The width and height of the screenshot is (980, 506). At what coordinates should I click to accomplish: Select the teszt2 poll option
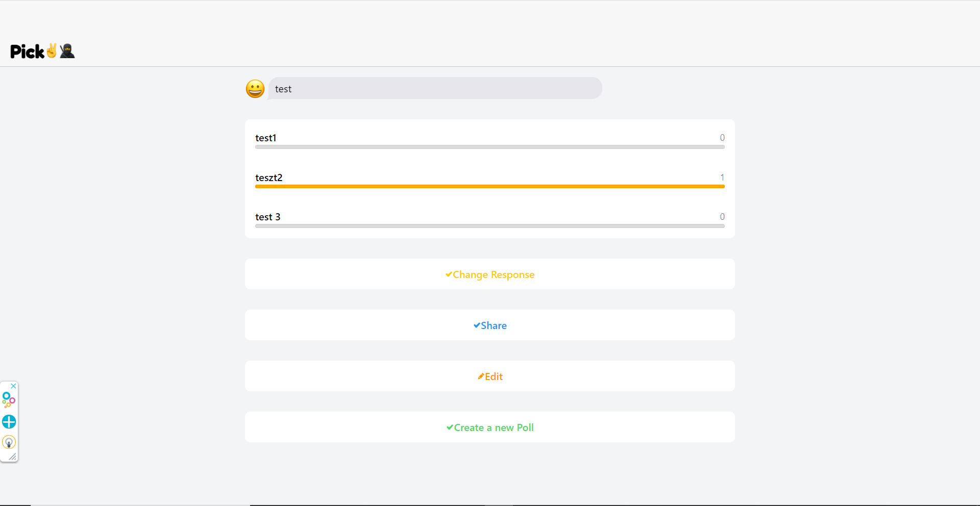pyautogui.click(x=489, y=180)
